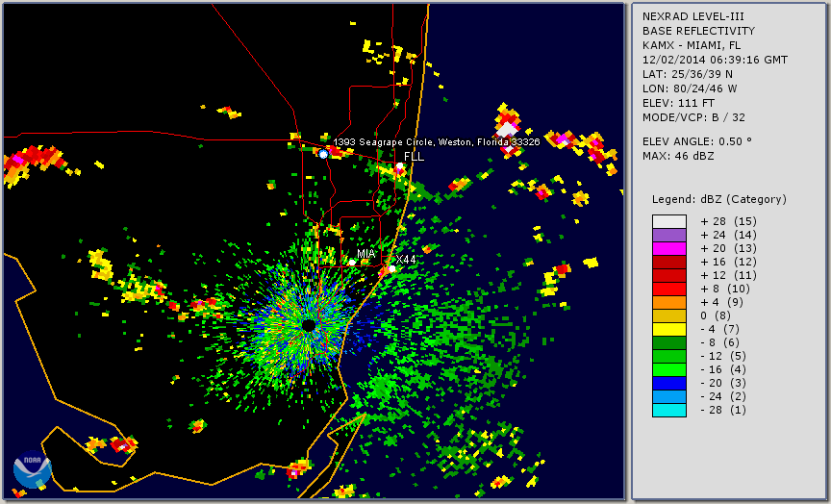Image resolution: width=831 pixels, height=504 pixels.
Task: Click the 'Legend: dBZ (Category)' heading
Action: pyautogui.click(x=719, y=199)
